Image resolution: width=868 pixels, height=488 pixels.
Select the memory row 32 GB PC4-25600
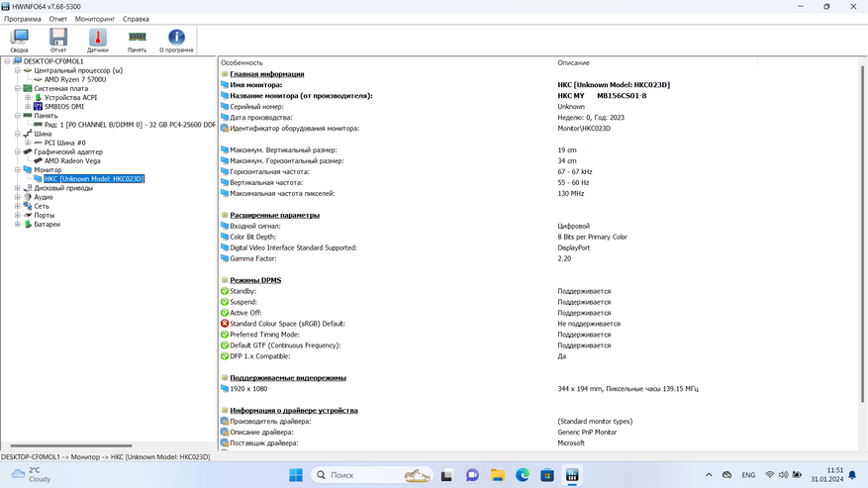(x=130, y=125)
